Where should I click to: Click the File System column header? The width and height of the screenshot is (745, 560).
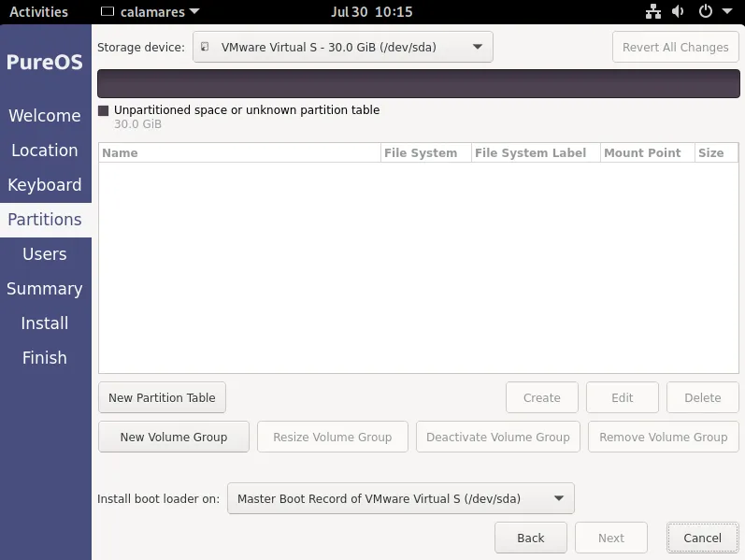421,152
